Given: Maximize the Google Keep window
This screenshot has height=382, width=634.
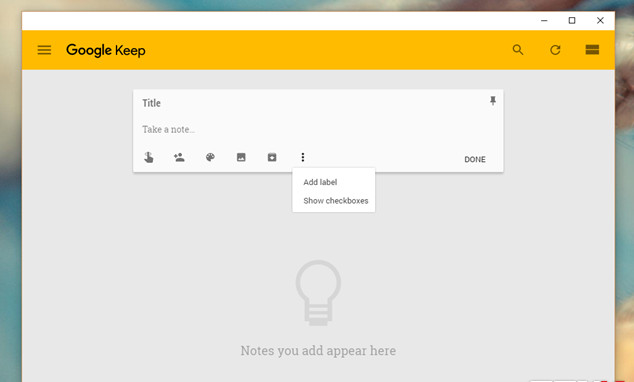Looking at the screenshot, I should click(x=572, y=21).
